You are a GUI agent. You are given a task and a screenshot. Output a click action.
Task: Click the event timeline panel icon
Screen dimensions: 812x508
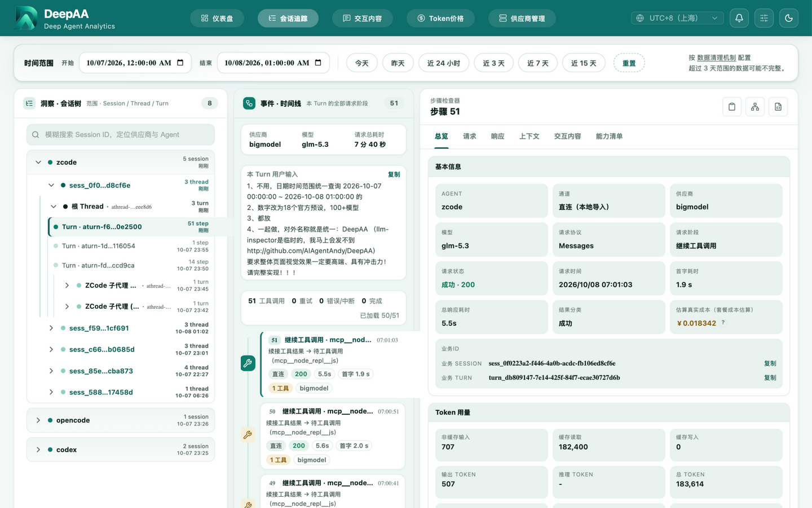pos(249,103)
